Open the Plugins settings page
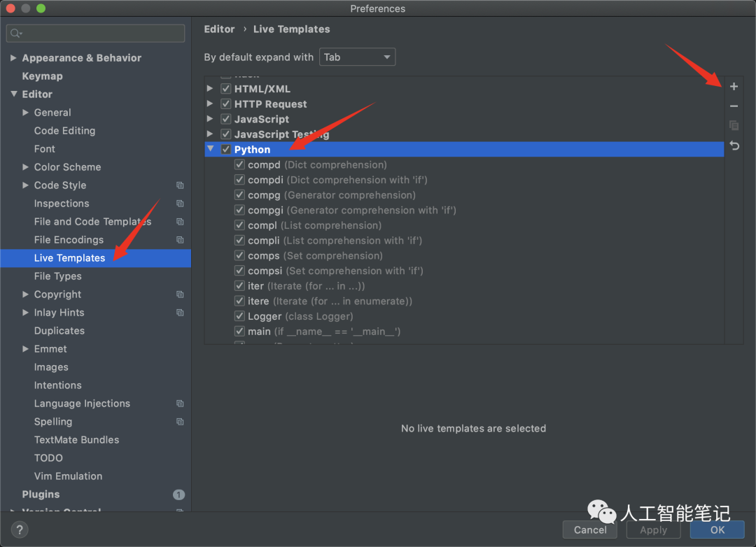 (x=41, y=495)
